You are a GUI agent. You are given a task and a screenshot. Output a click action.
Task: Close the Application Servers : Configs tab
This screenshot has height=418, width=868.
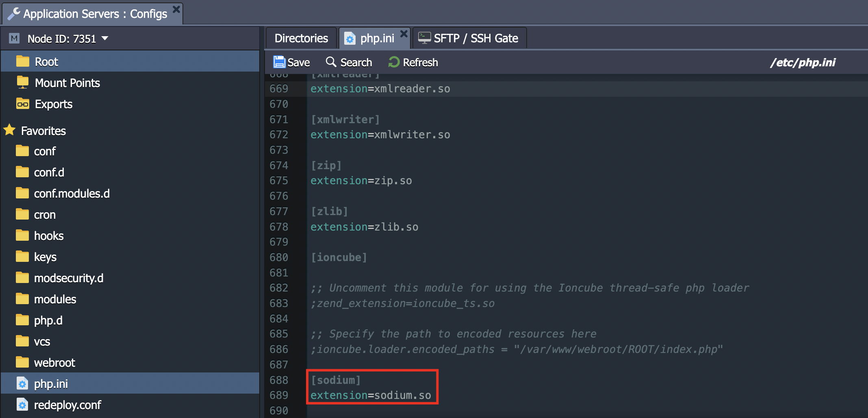(x=176, y=9)
